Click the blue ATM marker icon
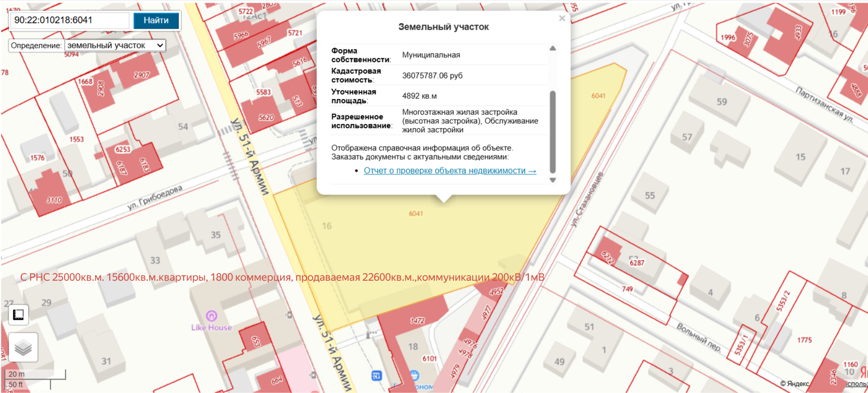The image size is (868, 393). click(377, 375)
